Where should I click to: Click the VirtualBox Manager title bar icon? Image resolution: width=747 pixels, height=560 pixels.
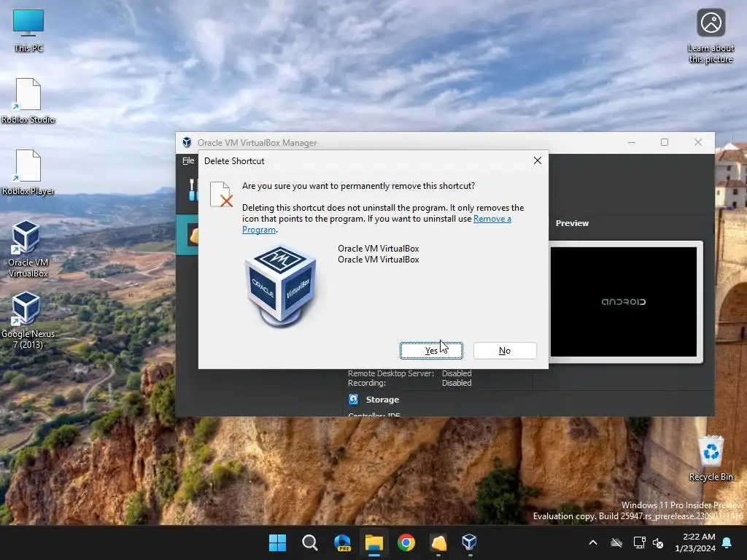point(187,142)
